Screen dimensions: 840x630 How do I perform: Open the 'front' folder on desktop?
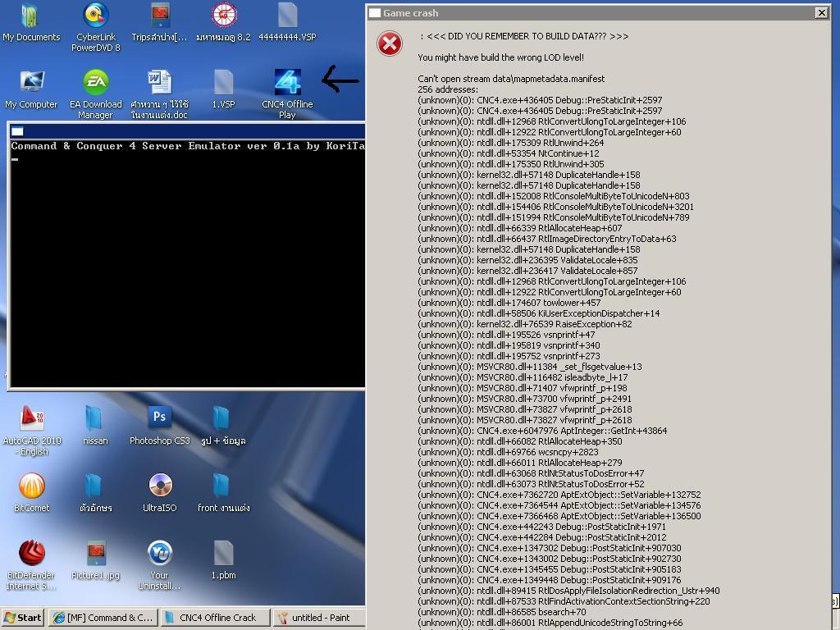pyautogui.click(x=223, y=493)
